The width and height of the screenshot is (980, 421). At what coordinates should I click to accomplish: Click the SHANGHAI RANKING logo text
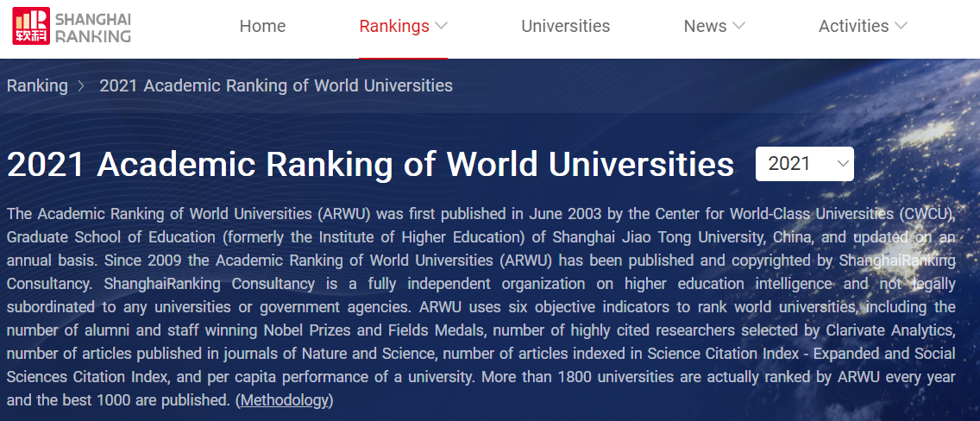(93, 28)
